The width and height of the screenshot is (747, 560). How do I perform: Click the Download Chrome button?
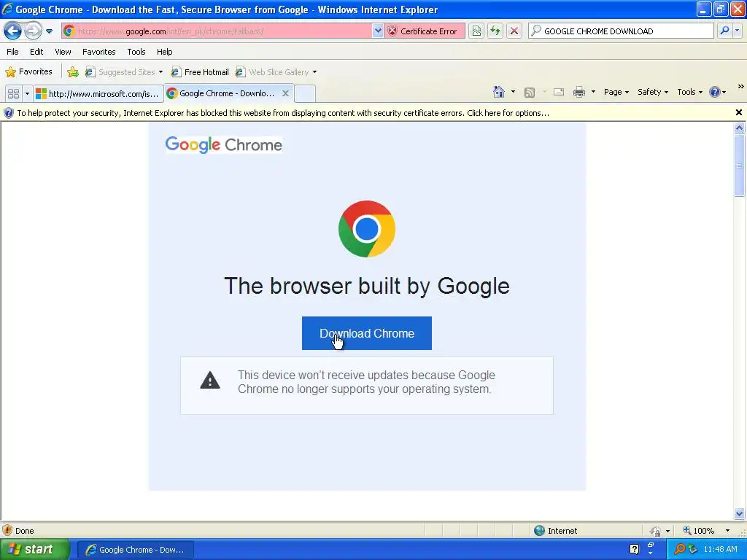[x=367, y=333]
